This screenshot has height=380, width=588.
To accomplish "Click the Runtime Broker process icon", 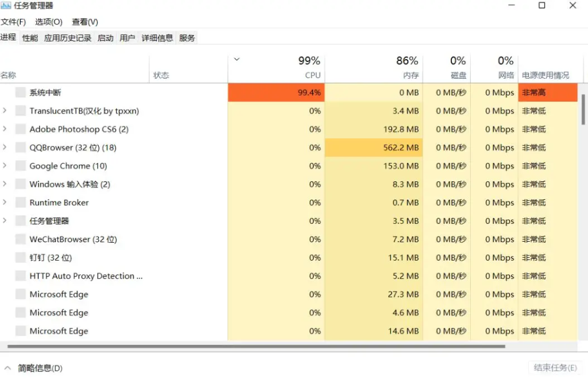I will click(x=20, y=203).
